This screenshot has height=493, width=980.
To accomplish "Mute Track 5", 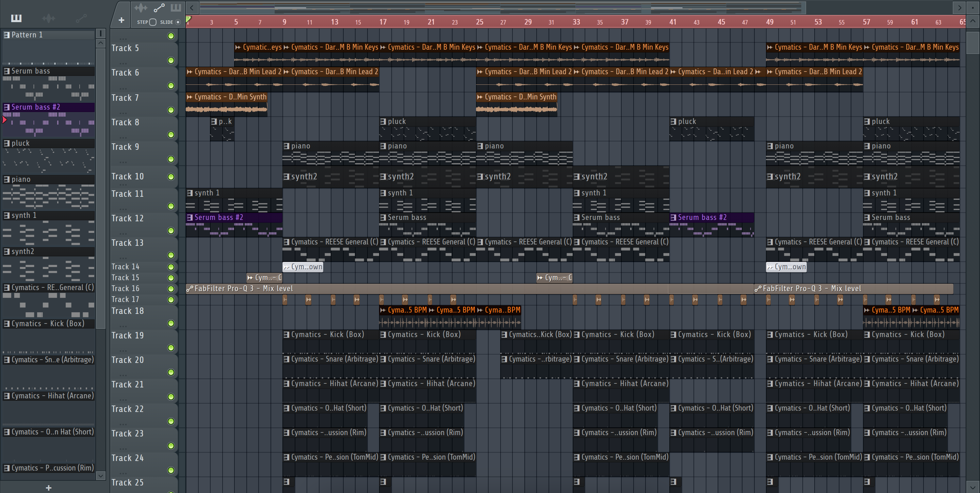I will click(171, 60).
